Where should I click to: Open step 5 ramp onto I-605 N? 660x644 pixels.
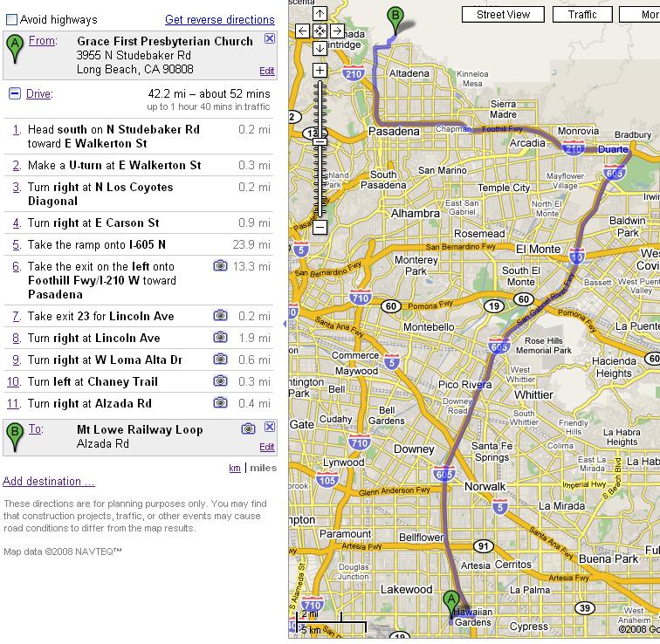point(139,245)
